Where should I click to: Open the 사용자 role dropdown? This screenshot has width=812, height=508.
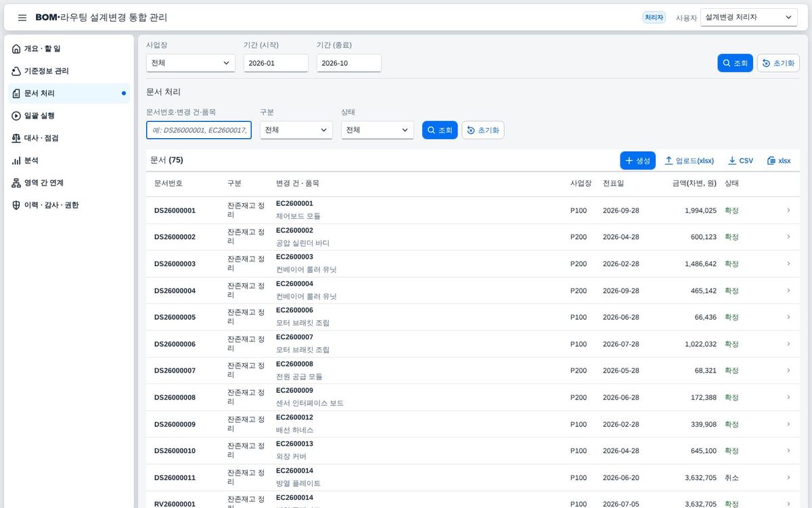[x=749, y=17]
